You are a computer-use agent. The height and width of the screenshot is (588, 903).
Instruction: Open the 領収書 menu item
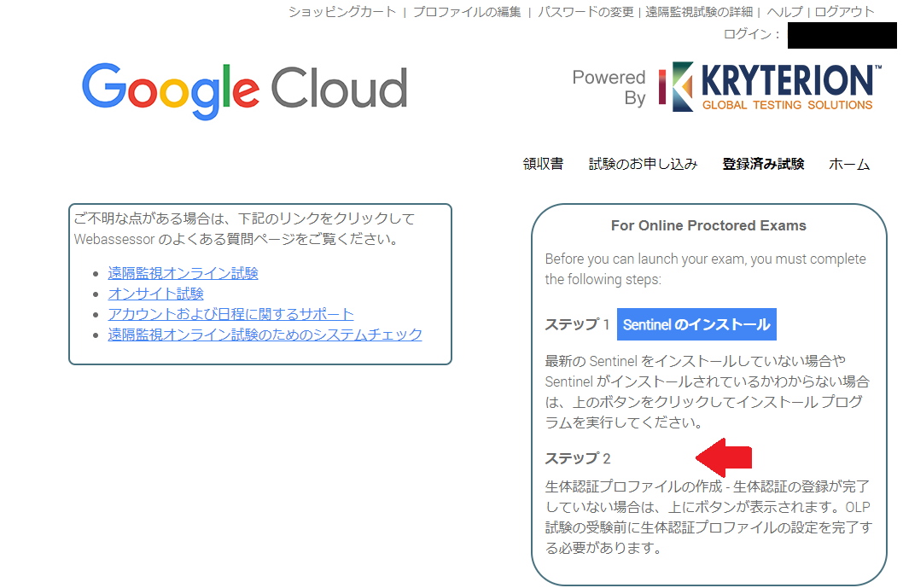(x=543, y=164)
